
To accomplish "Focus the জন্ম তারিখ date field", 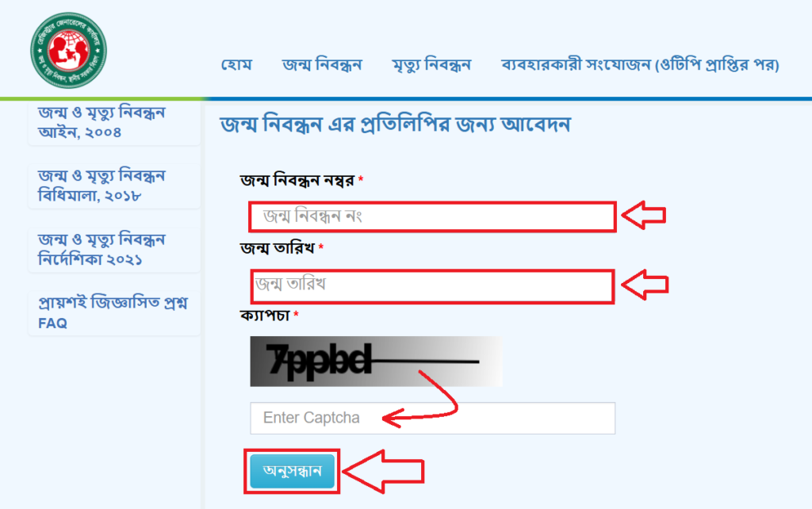I will [432, 286].
